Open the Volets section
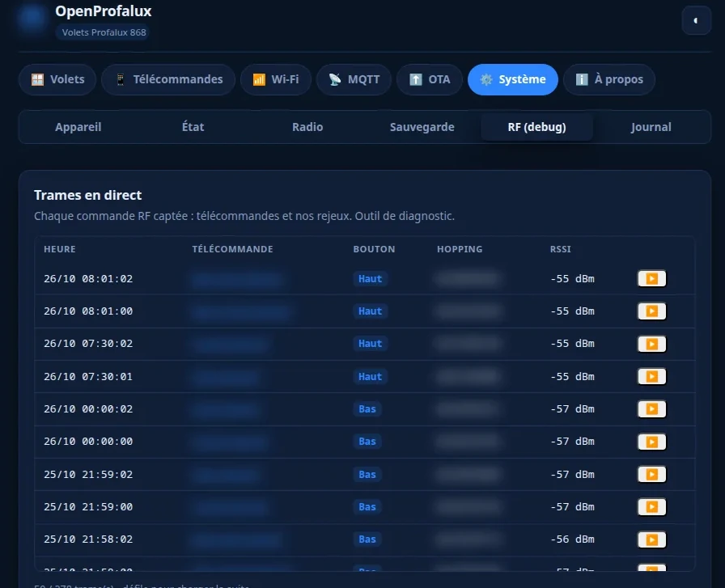Screen dimensions: 725x588 tap(57, 79)
